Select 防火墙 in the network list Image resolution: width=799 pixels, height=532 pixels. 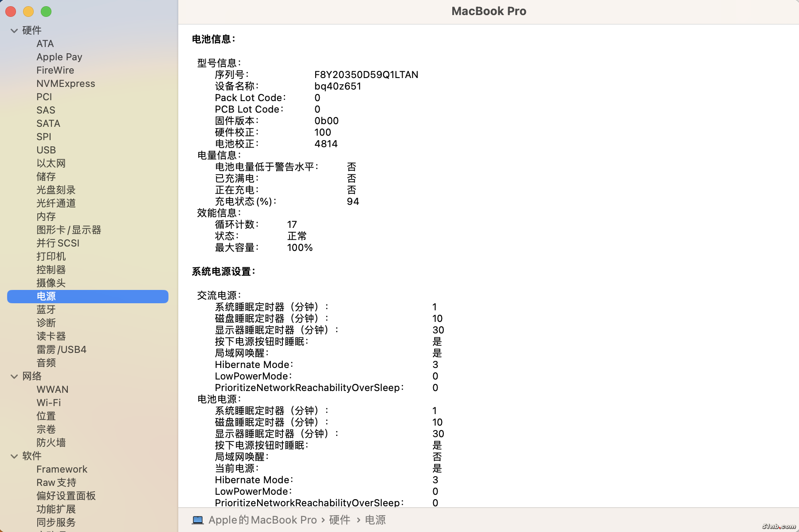(51, 443)
